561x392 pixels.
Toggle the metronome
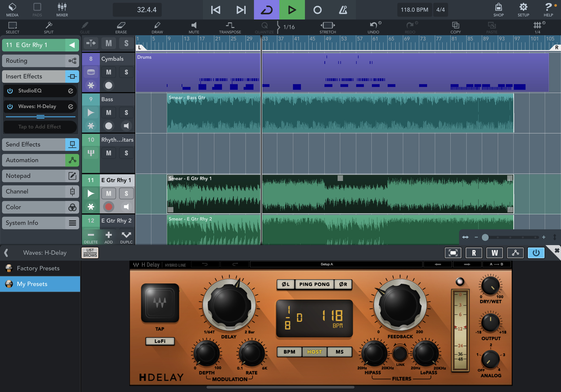[x=343, y=10]
